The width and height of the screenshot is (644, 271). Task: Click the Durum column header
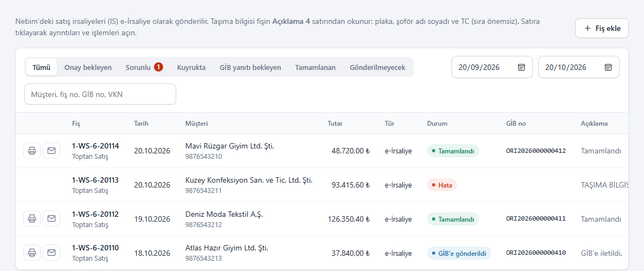437,123
